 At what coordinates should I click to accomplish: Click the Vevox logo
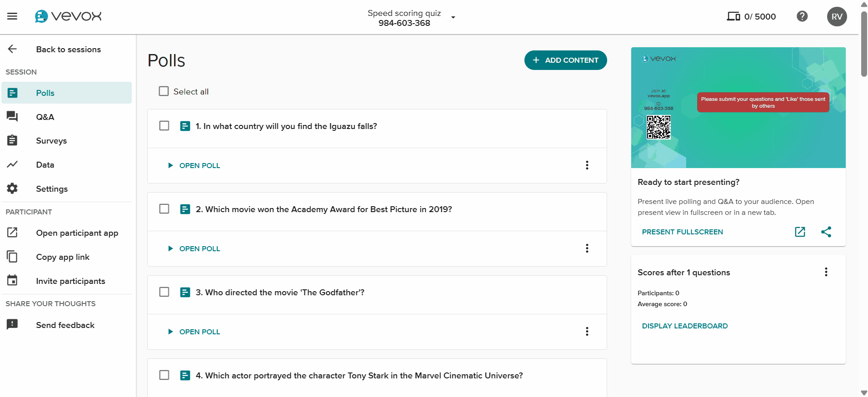pyautogui.click(x=68, y=16)
